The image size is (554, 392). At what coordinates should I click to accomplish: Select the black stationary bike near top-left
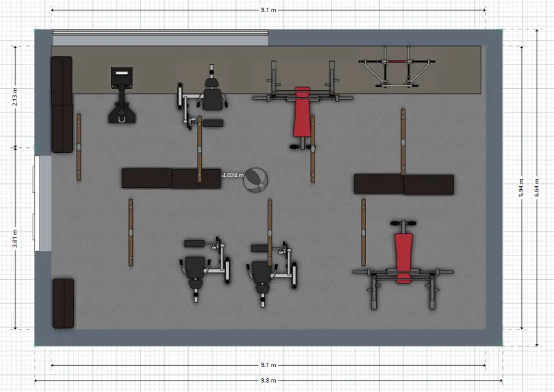tap(122, 94)
